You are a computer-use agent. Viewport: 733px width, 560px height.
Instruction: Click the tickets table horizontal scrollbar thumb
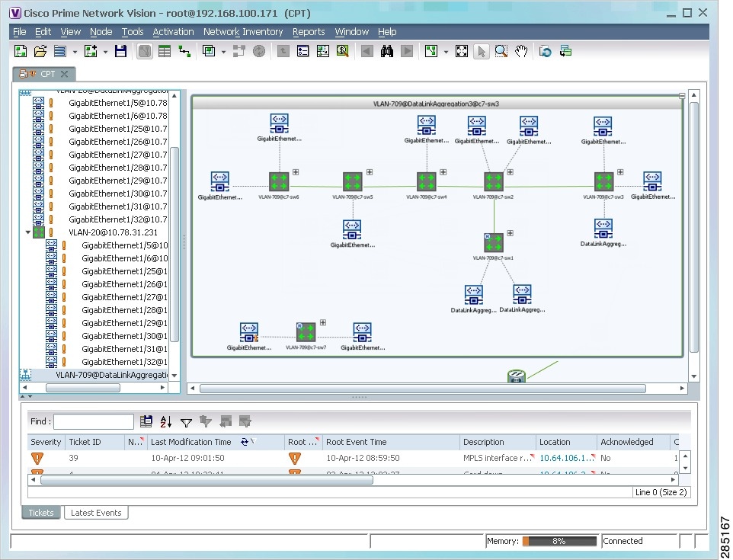coord(206,479)
